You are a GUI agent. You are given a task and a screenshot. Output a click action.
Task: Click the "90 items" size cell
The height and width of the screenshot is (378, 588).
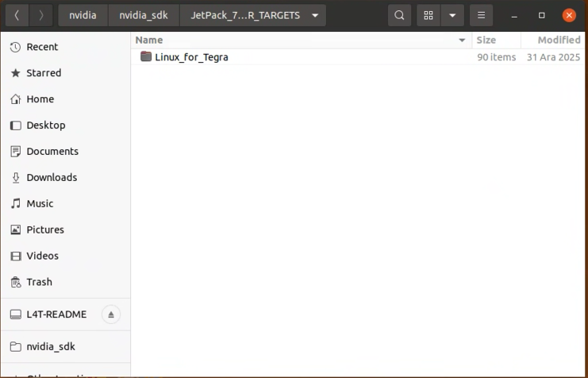tap(497, 57)
